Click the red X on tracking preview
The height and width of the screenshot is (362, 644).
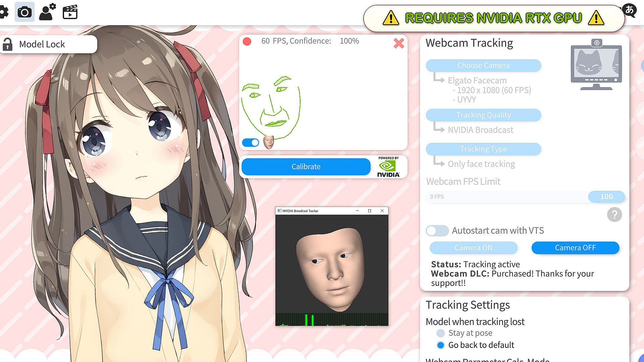point(398,43)
